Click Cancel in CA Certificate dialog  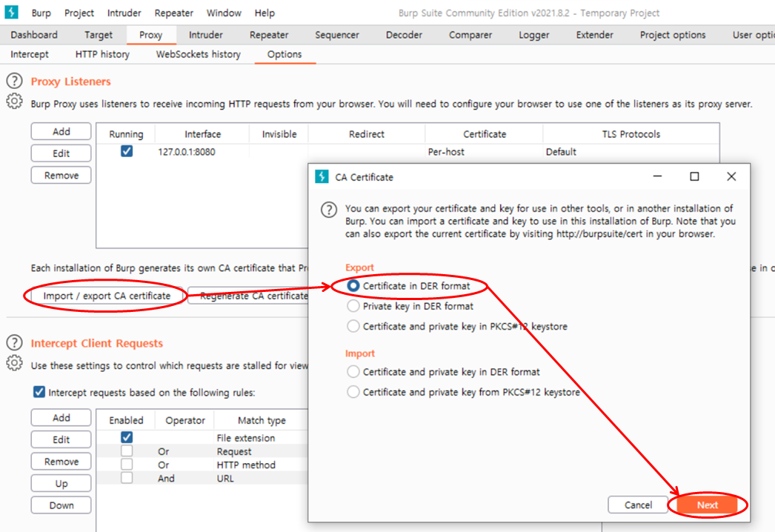[638, 505]
